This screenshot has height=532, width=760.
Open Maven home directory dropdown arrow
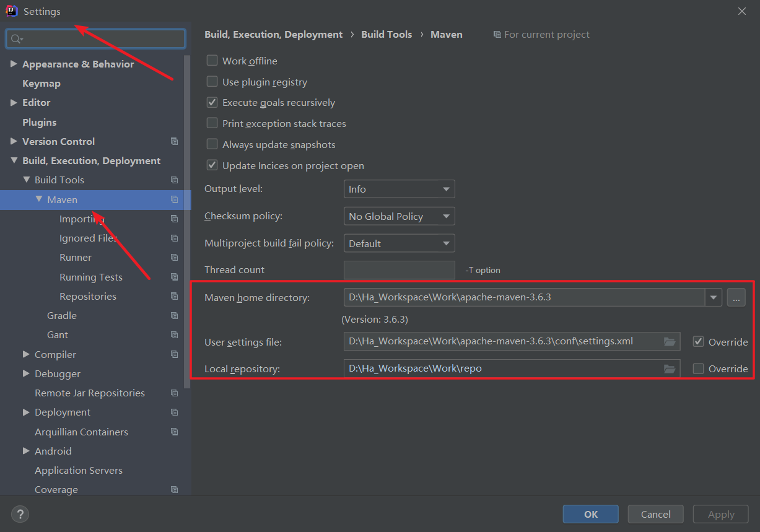point(714,297)
